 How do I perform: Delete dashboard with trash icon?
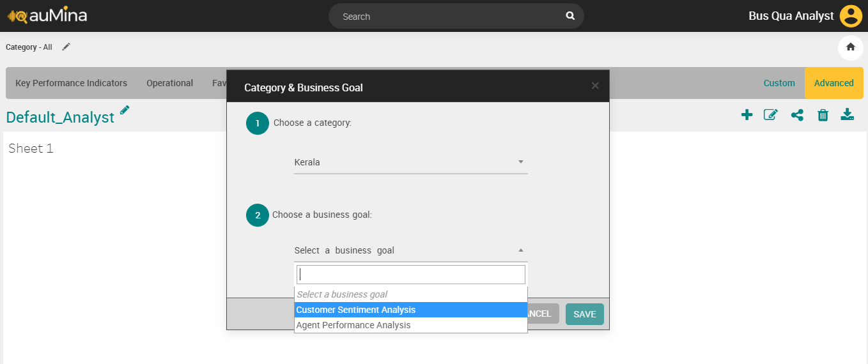(x=823, y=115)
